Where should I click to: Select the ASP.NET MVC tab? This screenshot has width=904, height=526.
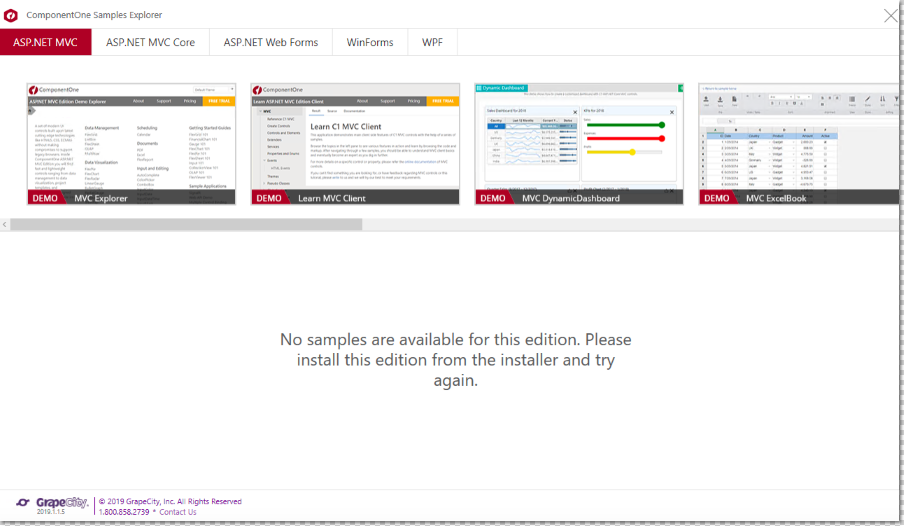click(x=46, y=42)
